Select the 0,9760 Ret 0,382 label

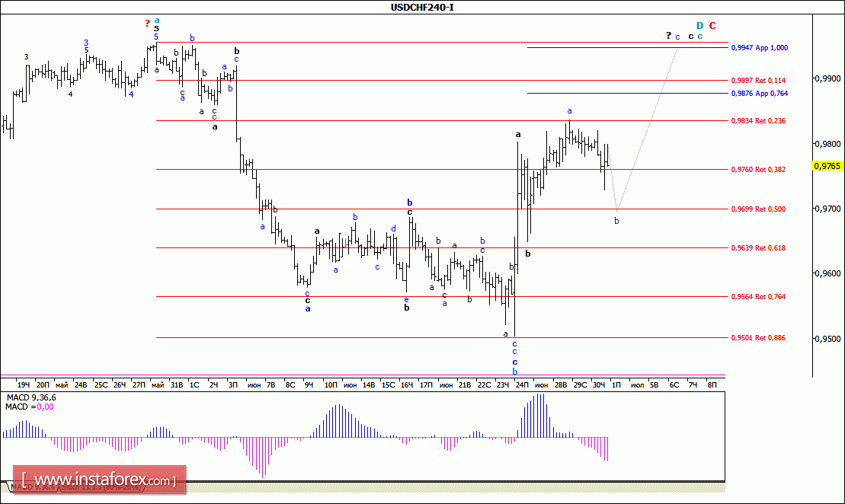pyautogui.click(x=758, y=170)
